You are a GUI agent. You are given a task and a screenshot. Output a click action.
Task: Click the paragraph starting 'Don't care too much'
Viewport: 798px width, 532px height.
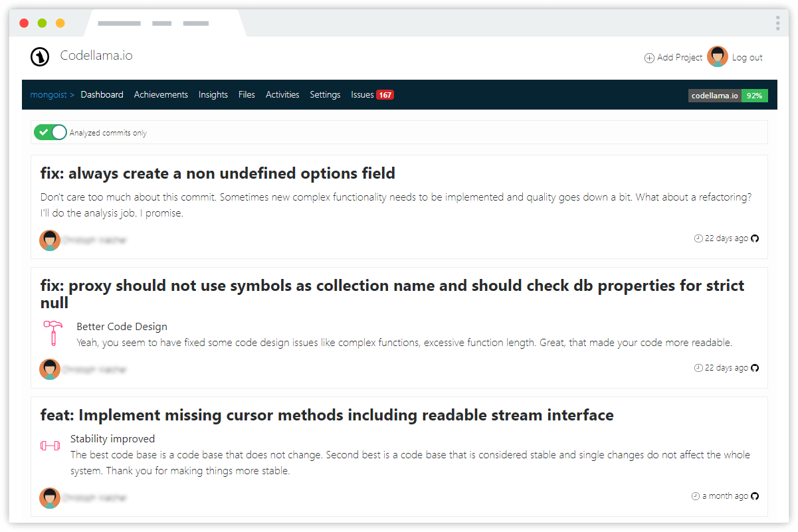(x=396, y=205)
